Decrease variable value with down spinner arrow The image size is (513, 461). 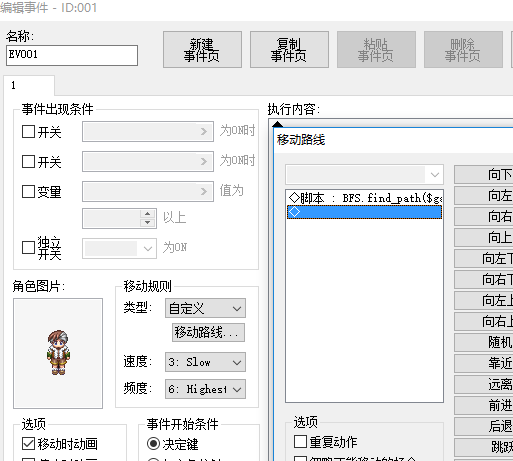(x=148, y=223)
